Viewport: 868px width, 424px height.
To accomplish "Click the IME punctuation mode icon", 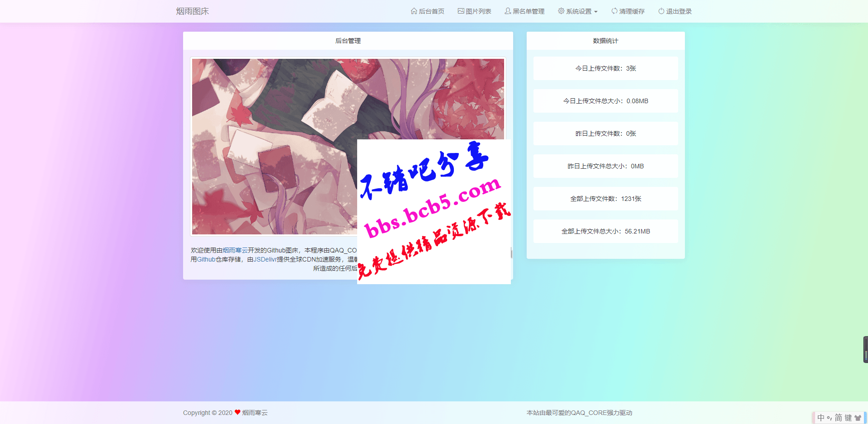I will [830, 418].
